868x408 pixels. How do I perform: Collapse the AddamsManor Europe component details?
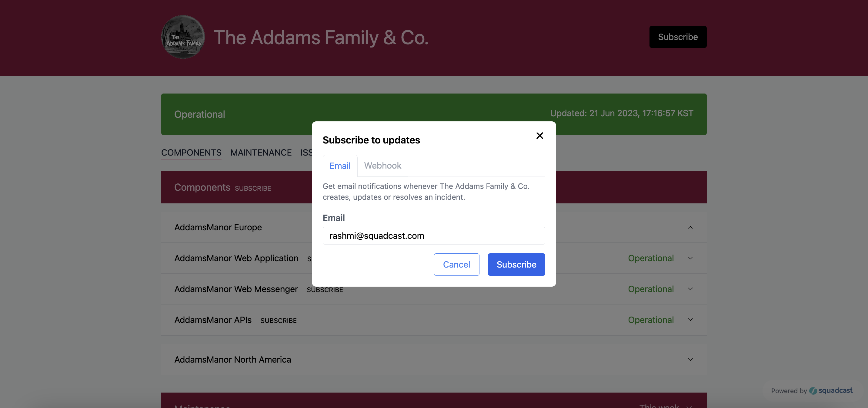tap(690, 227)
